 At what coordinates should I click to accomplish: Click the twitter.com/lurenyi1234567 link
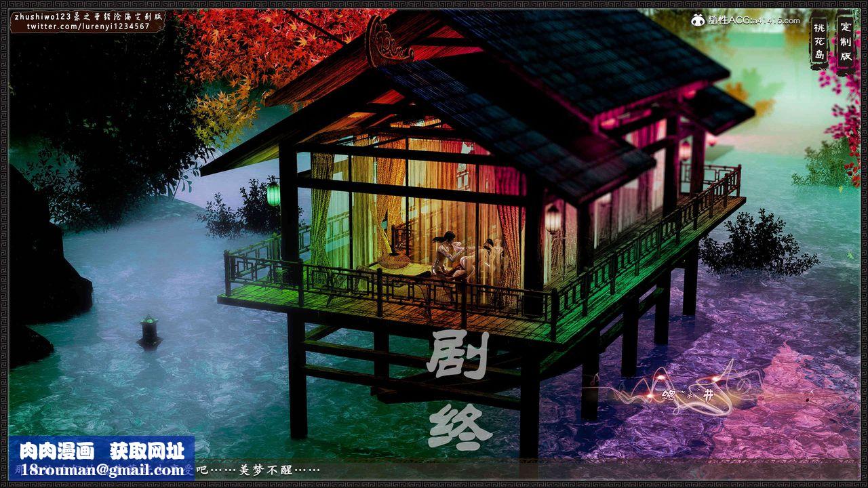pos(88,26)
